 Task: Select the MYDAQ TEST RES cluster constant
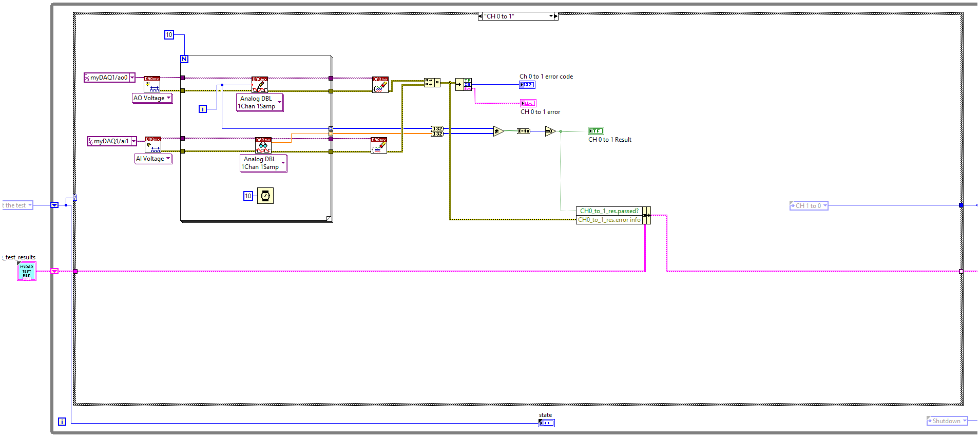coord(27,271)
